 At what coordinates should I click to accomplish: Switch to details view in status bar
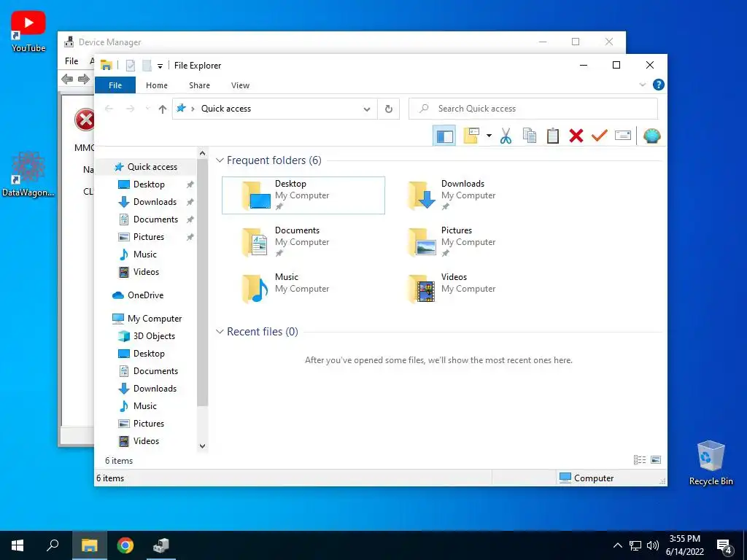pyautogui.click(x=640, y=460)
